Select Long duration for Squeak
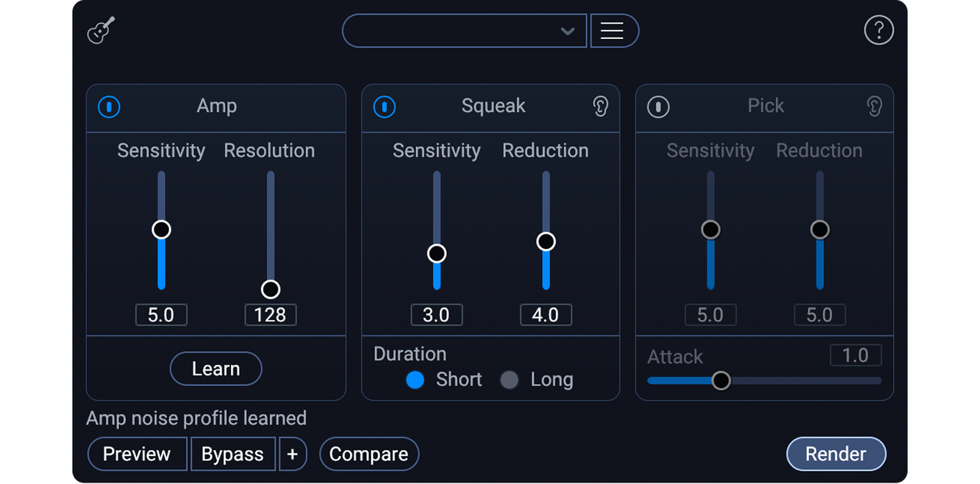Viewport: 980px width, 484px height. [509, 380]
